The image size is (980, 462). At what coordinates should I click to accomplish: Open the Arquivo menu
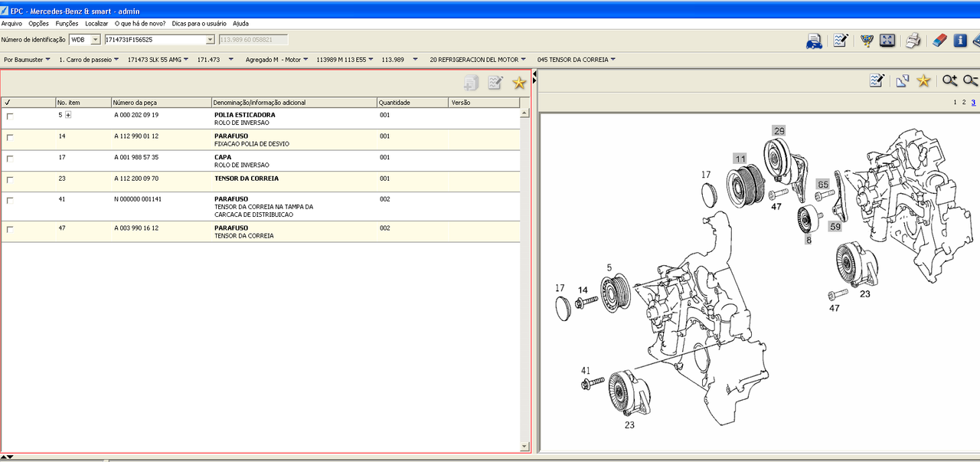(x=11, y=24)
